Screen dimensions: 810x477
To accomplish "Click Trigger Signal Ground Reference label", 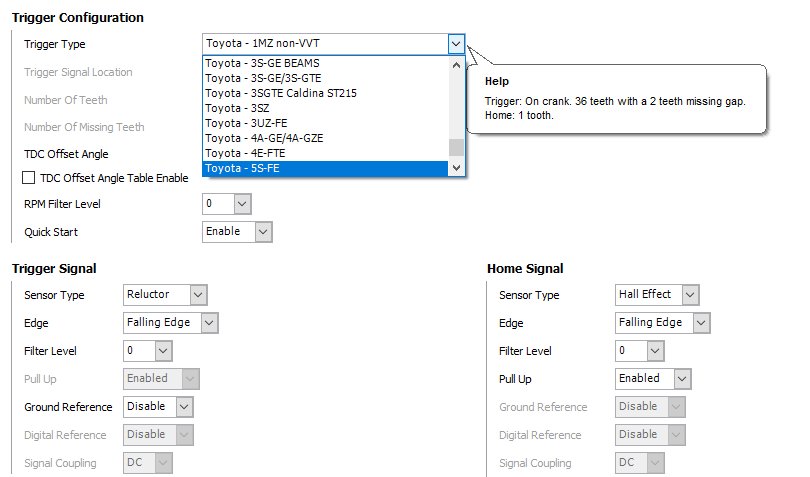I will [68, 407].
